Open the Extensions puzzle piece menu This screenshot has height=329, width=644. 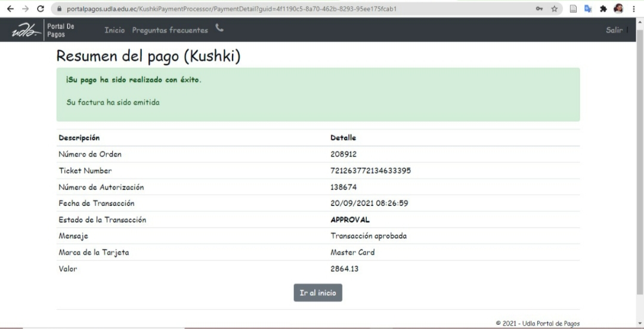pyautogui.click(x=603, y=9)
